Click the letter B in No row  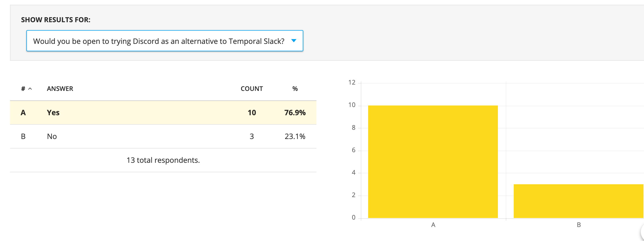click(23, 136)
